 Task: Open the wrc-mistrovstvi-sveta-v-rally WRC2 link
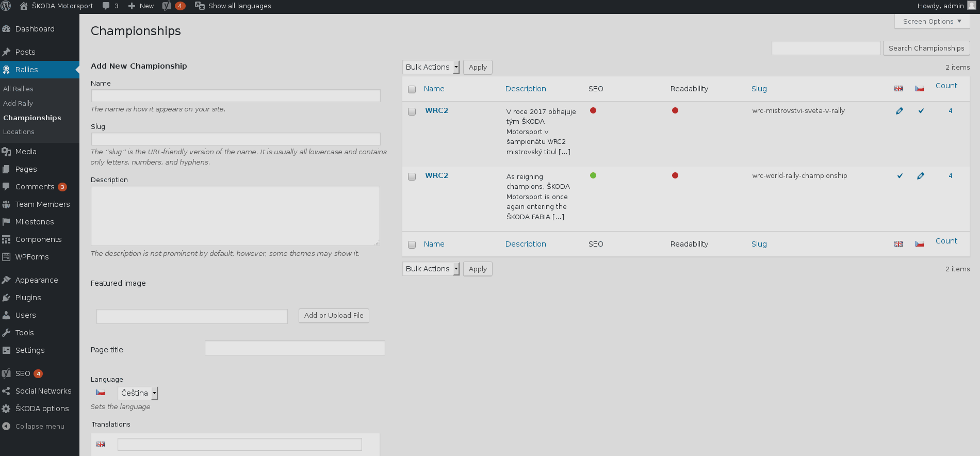click(x=436, y=110)
